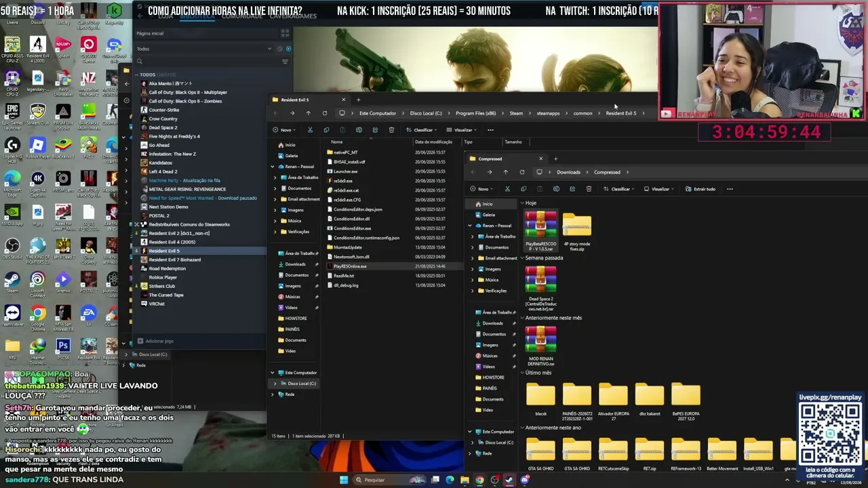Open PlayBetaRE5COOP V 1.0.5.rar archive
The height and width of the screenshot is (488, 868).
(540, 231)
